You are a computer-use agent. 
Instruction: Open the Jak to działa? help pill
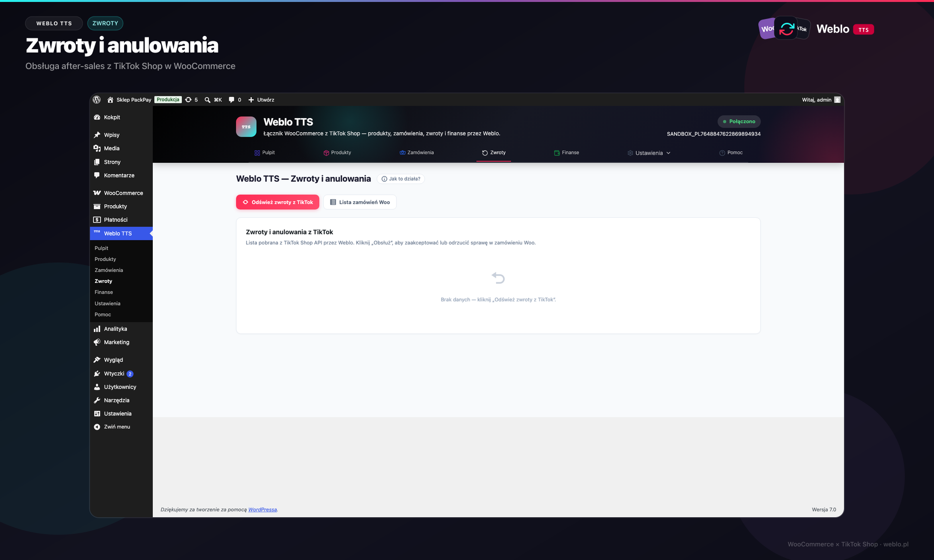[401, 179]
